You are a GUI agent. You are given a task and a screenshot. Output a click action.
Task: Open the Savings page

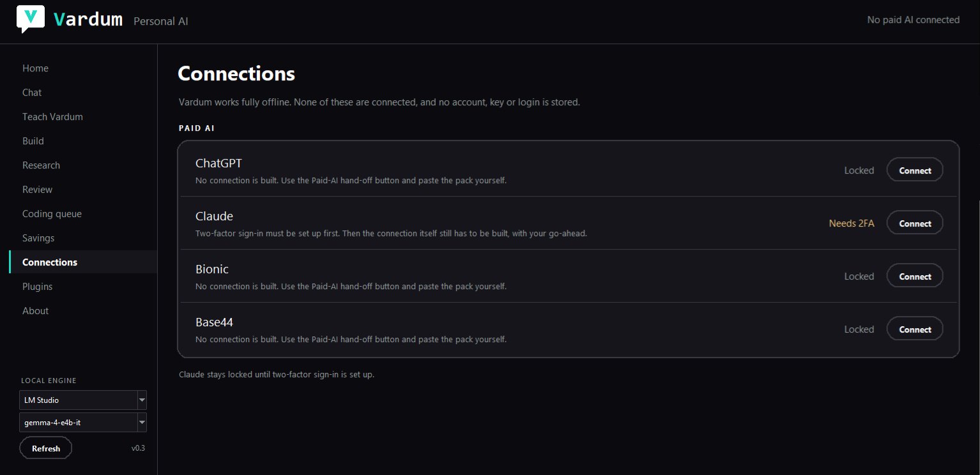38,238
